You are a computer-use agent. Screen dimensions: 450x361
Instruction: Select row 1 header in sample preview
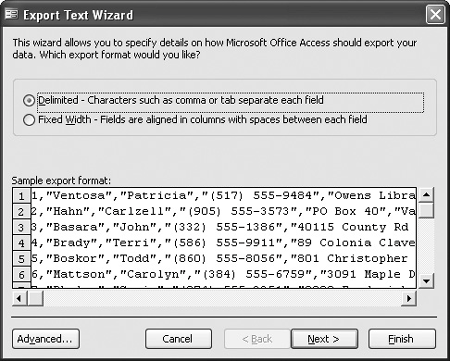click(x=21, y=196)
